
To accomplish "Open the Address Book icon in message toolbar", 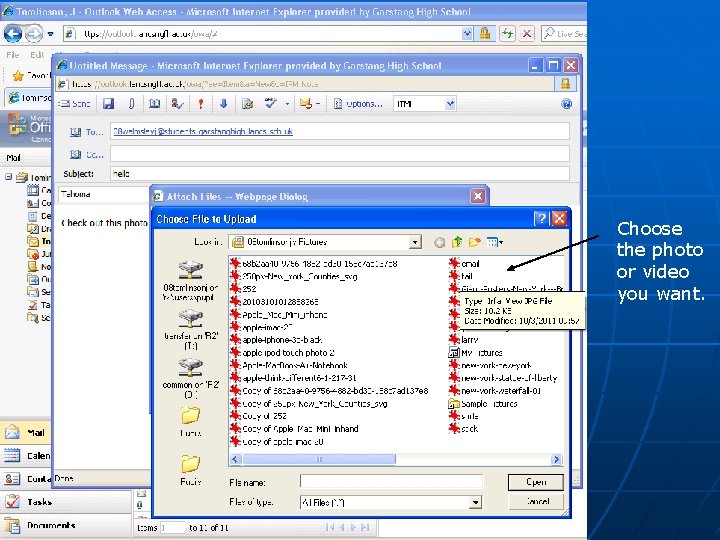I will coord(155,104).
